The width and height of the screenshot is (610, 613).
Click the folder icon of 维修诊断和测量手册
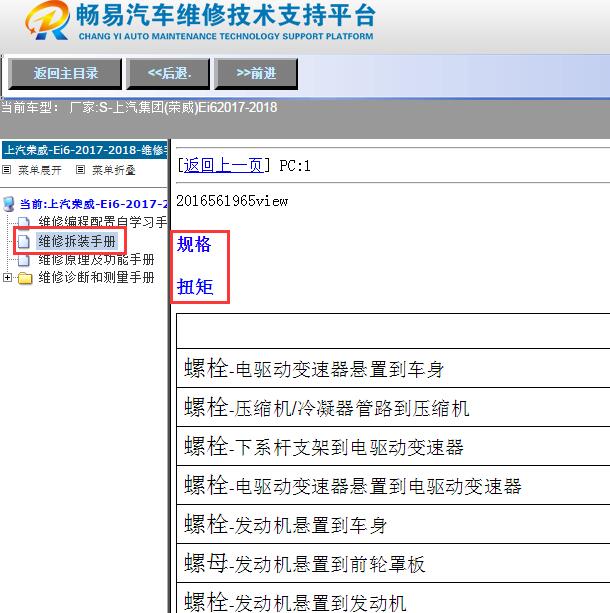pos(25,278)
